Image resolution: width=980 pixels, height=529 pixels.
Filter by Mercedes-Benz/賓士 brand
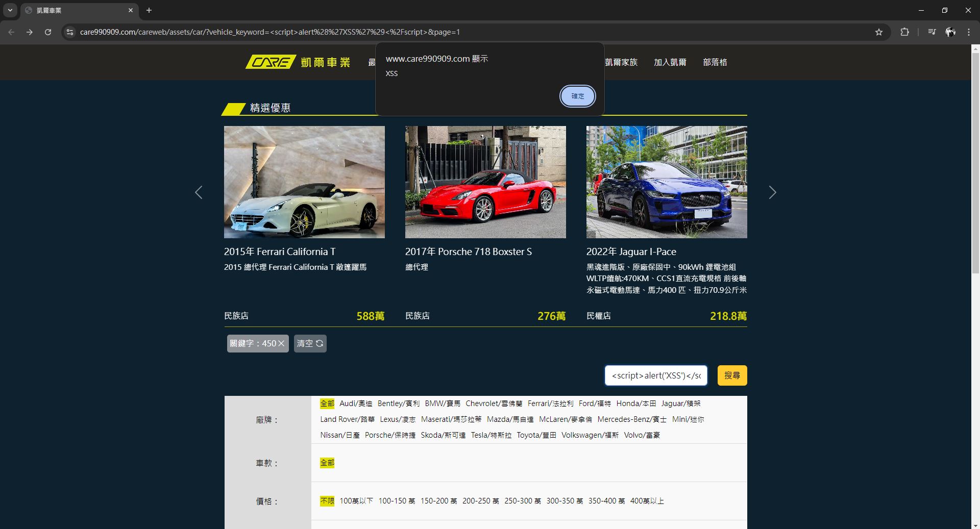click(632, 419)
